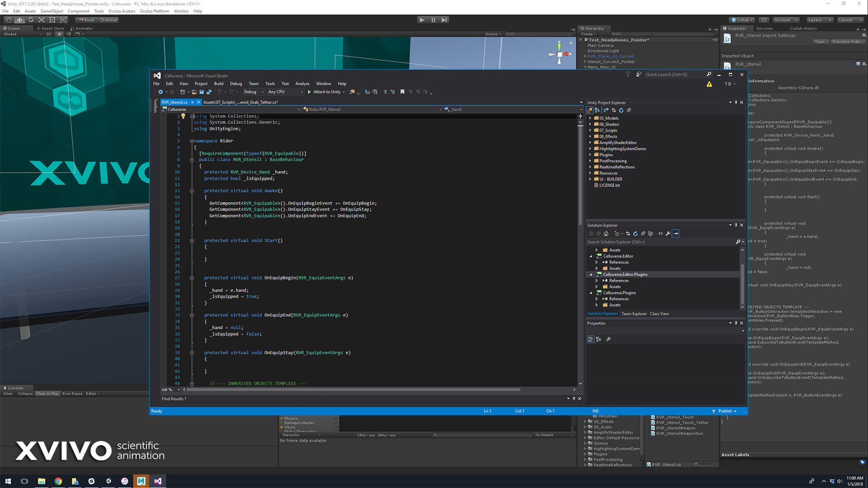Click Collab button in Unity toolbar
This screenshot has height=488, width=868.
(x=742, y=20)
